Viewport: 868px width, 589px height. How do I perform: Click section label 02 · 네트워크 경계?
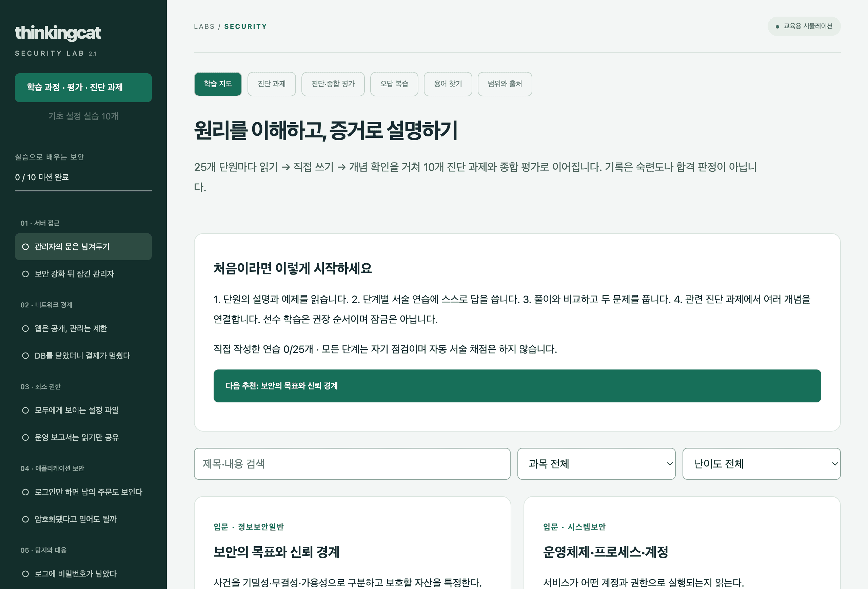pos(46,305)
